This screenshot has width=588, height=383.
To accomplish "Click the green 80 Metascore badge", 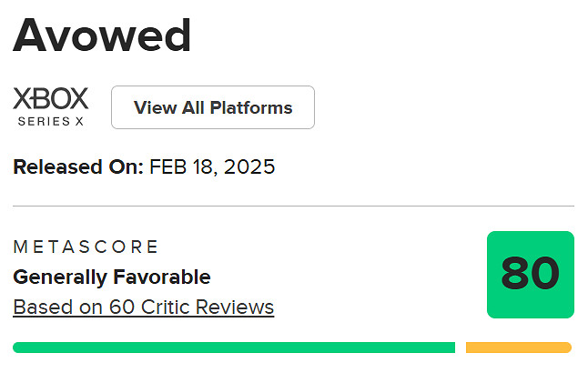I will click(530, 275).
